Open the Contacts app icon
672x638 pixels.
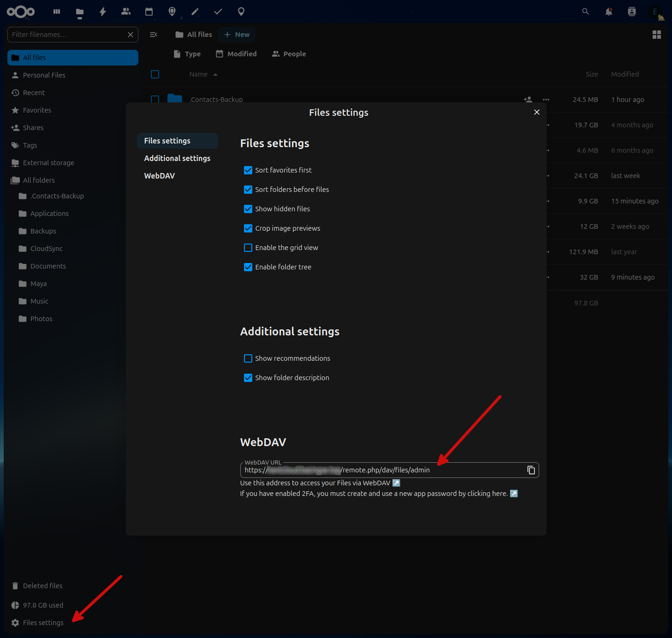click(126, 12)
